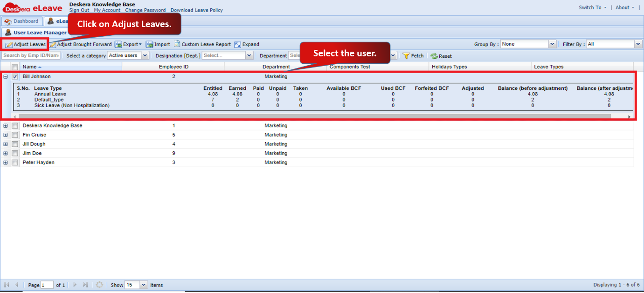644x293 pixels.
Task: Expand the Fin Cruise row
Action: point(6,135)
